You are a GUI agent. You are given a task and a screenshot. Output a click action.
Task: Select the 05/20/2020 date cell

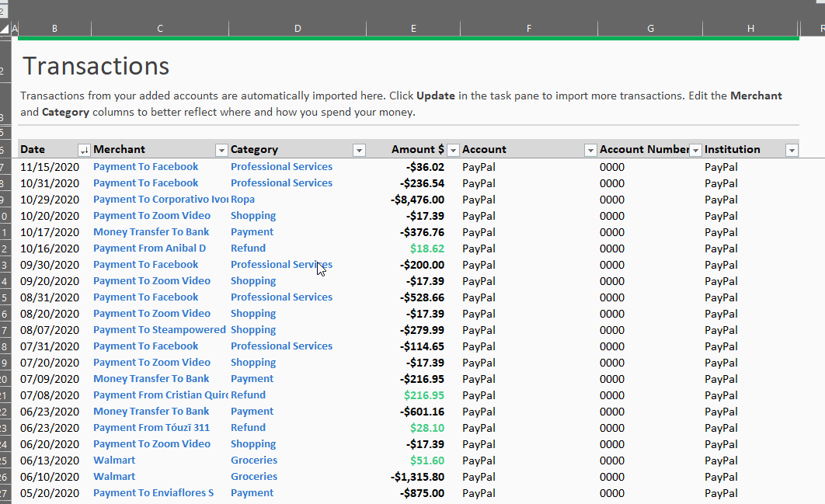50,493
